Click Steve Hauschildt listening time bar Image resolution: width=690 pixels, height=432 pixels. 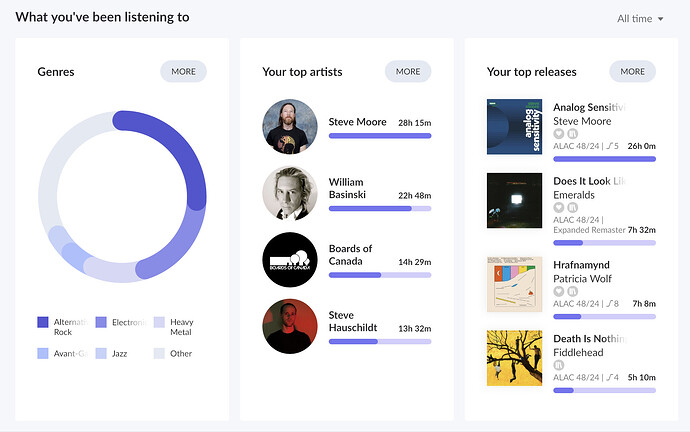coord(380,341)
